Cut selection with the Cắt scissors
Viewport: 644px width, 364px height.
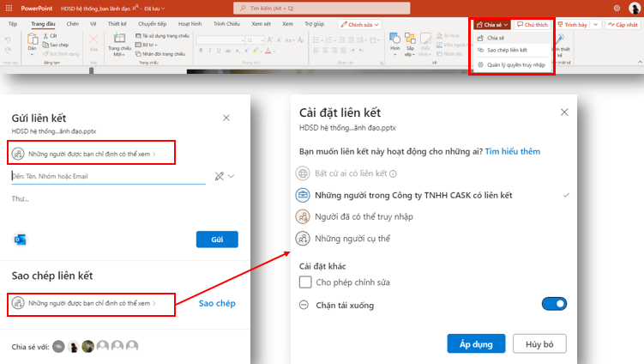point(51,36)
